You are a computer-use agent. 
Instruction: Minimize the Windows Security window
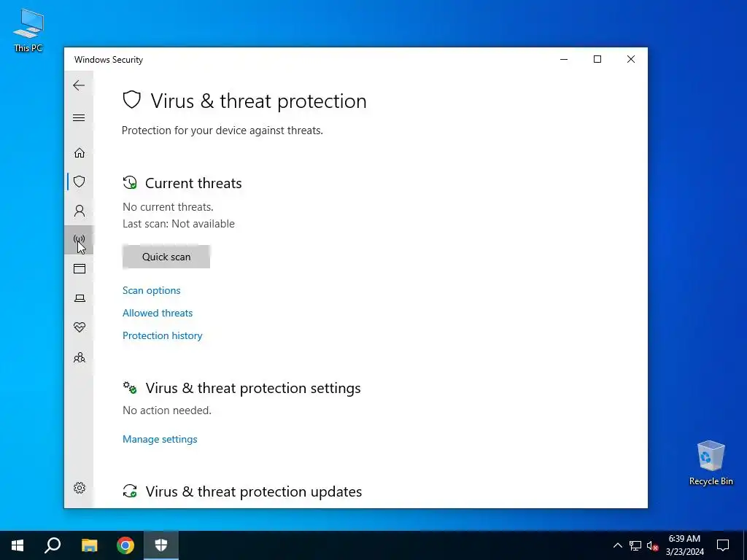[x=564, y=59]
